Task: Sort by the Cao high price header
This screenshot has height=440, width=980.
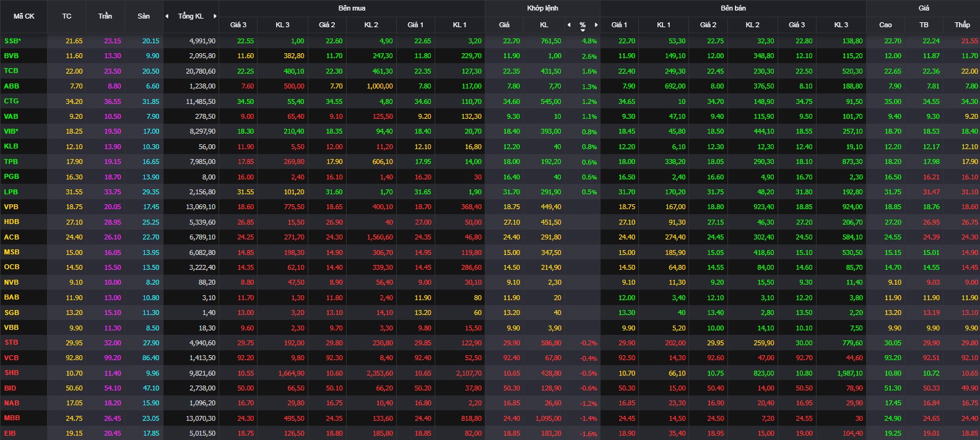Action: coord(885,25)
